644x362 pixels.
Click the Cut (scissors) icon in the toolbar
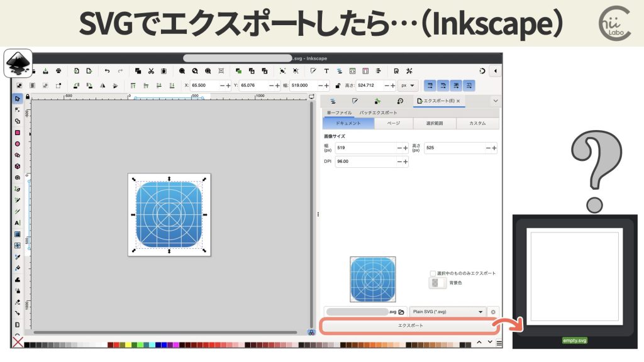point(152,70)
